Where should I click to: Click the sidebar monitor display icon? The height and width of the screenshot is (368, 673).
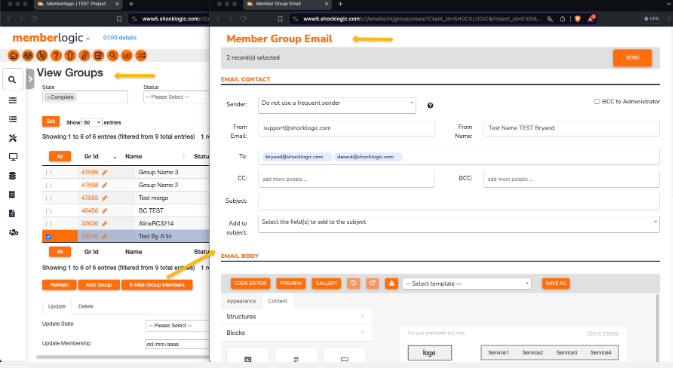tap(13, 157)
